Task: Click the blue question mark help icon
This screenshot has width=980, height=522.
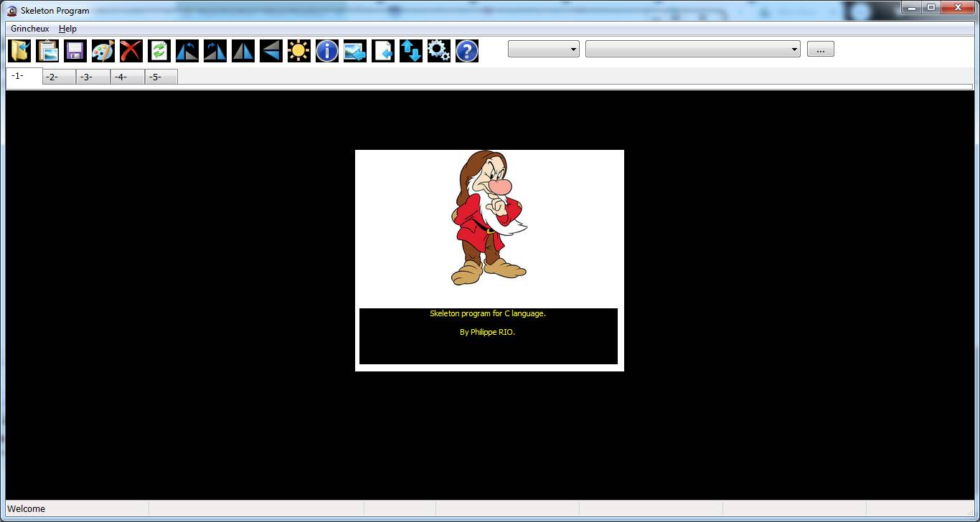Action: [x=467, y=51]
